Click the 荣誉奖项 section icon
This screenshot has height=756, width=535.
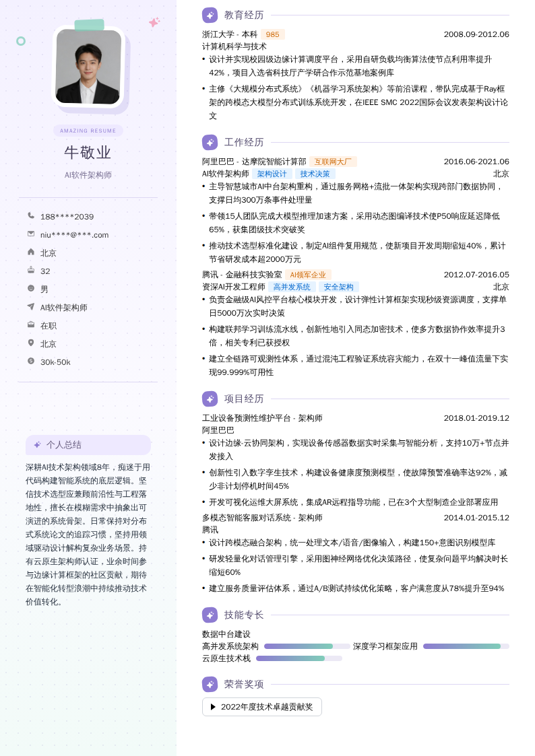pyautogui.click(x=210, y=685)
